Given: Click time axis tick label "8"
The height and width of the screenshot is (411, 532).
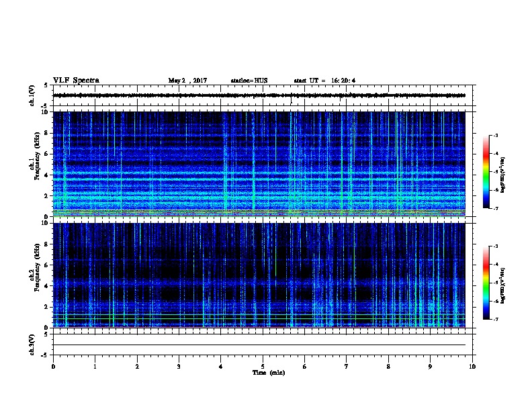Looking at the screenshot, I should point(388,367).
